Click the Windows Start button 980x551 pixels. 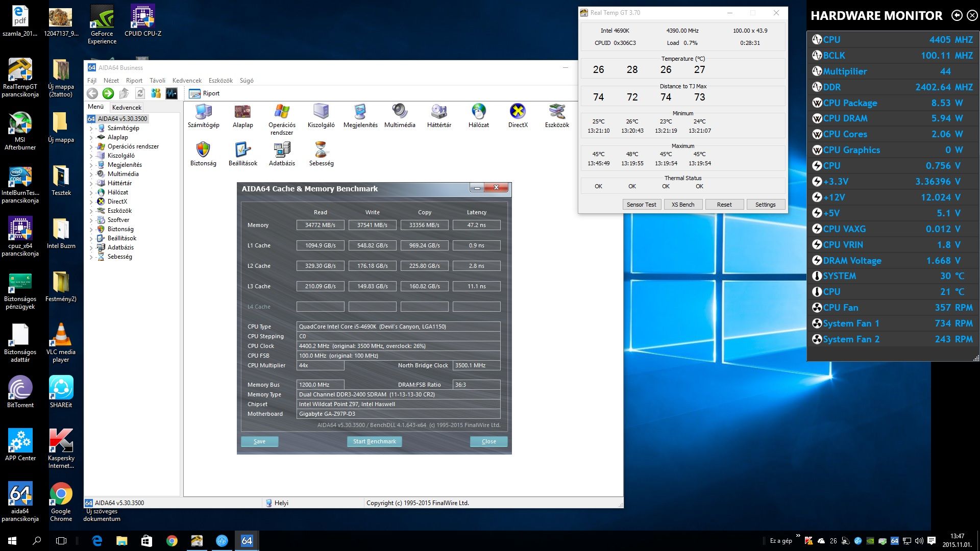click(12, 541)
